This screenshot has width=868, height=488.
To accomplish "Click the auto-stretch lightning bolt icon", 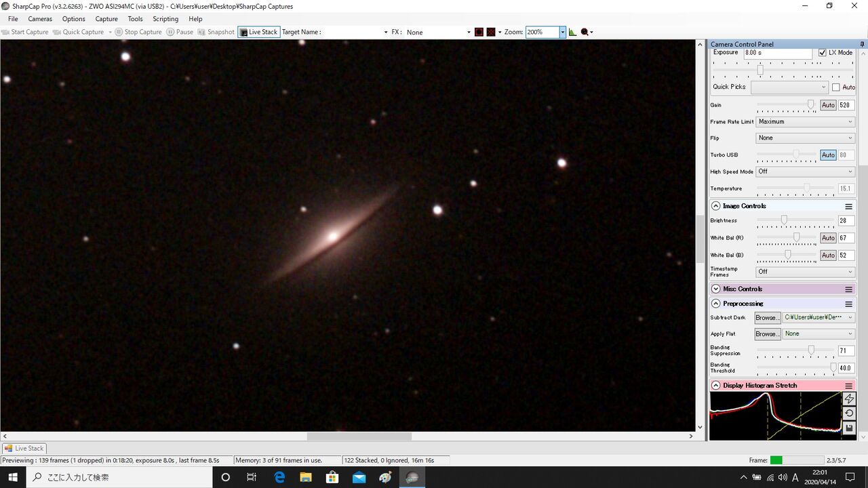I will click(x=850, y=399).
